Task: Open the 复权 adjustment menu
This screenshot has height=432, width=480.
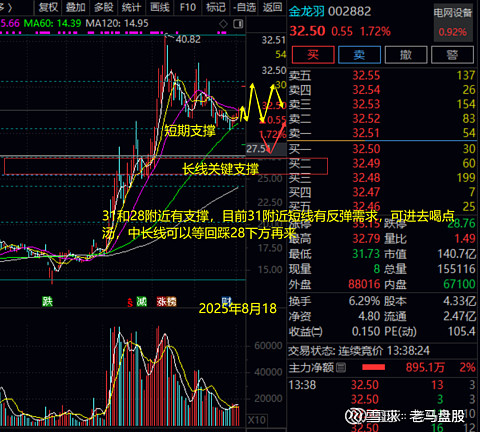Action: (48, 7)
